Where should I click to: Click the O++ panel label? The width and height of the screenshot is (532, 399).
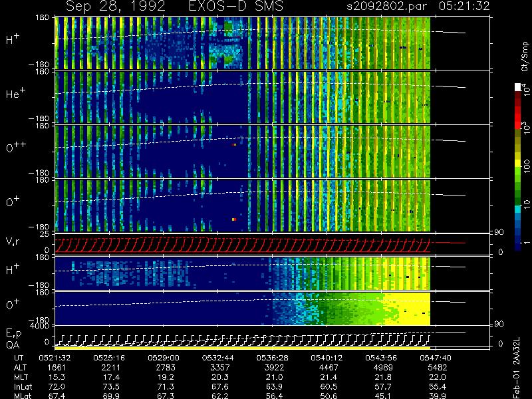coord(16,147)
